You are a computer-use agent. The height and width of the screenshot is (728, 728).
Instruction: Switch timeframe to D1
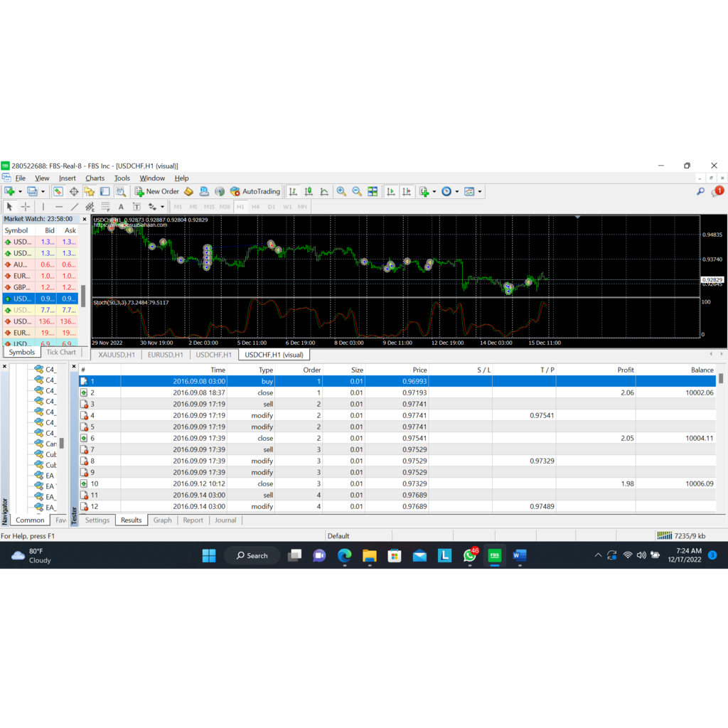click(x=271, y=207)
